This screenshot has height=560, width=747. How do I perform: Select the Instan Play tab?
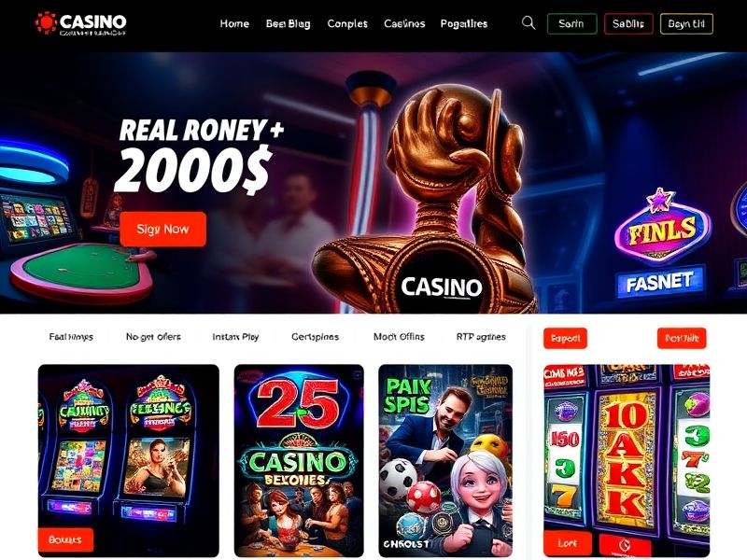235,337
